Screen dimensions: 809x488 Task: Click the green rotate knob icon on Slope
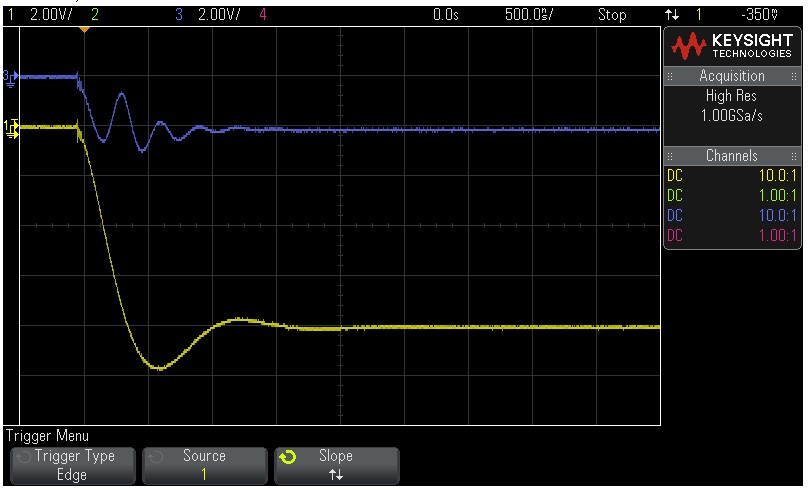tap(287, 457)
